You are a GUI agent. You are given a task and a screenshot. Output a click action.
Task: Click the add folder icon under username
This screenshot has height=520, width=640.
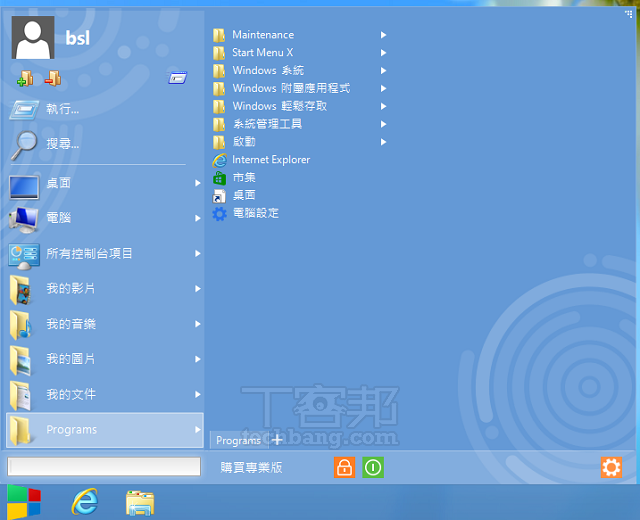[x=25, y=78]
